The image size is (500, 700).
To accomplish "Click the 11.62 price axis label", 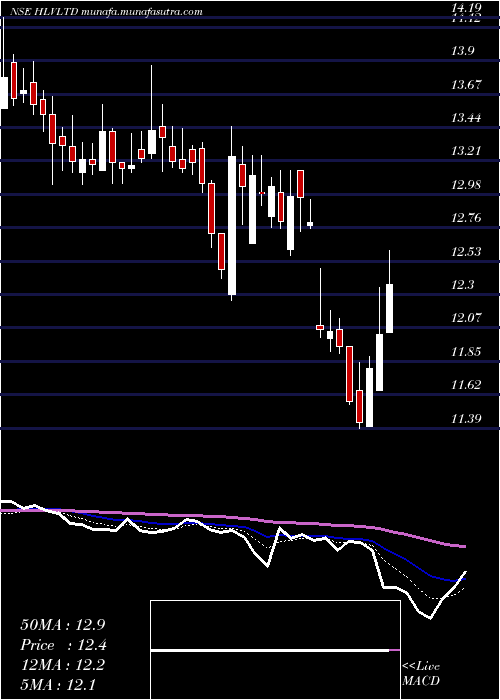I will click(x=467, y=384).
